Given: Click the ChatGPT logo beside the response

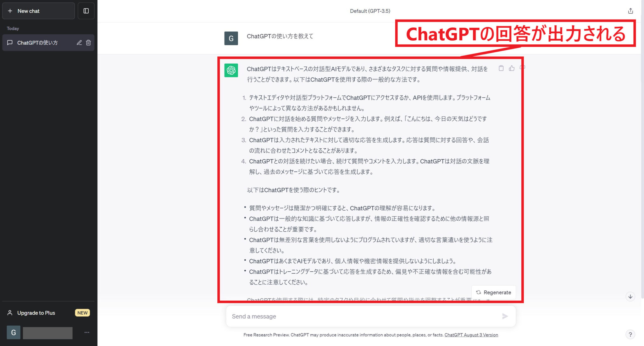Looking at the screenshot, I should [x=231, y=70].
